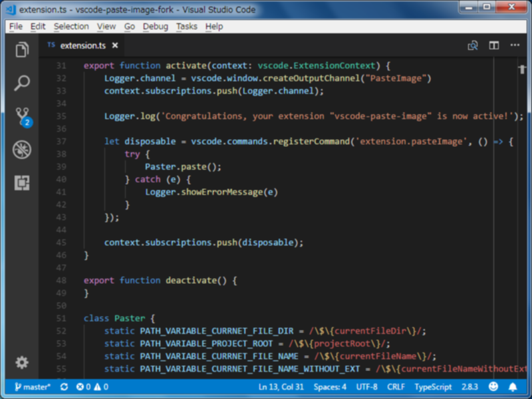Open the Tasks menu
This screenshot has height=399, width=532.
[x=187, y=27]
